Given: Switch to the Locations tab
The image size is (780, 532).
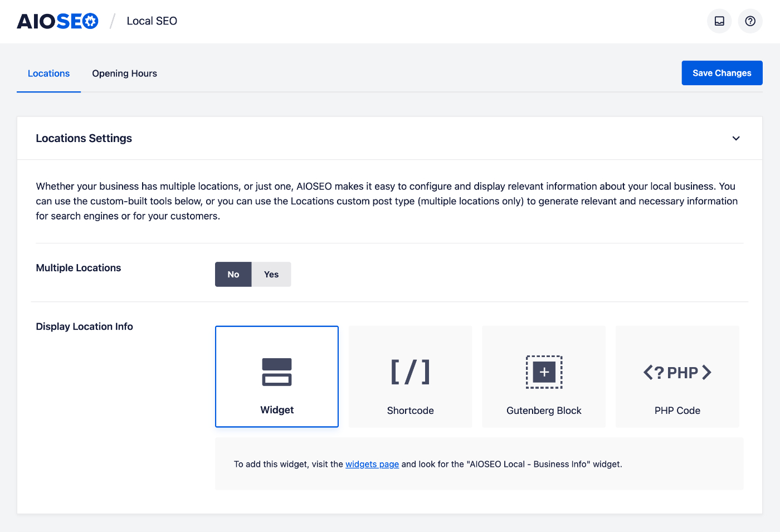Looking at the screenshot, I should coord(49,74).
